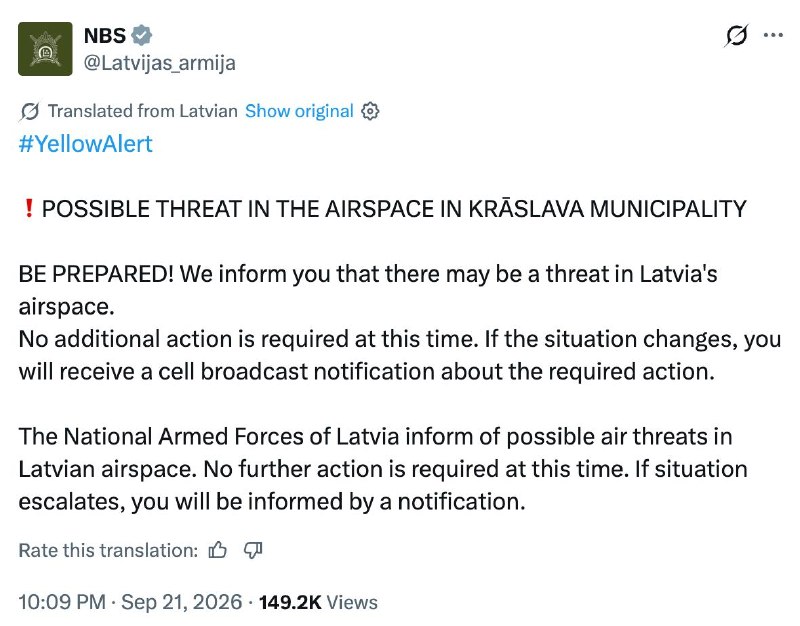Click the red exclamation mark emoji
The height and width of the screenshot is (626, 800).
click(29, 209)
